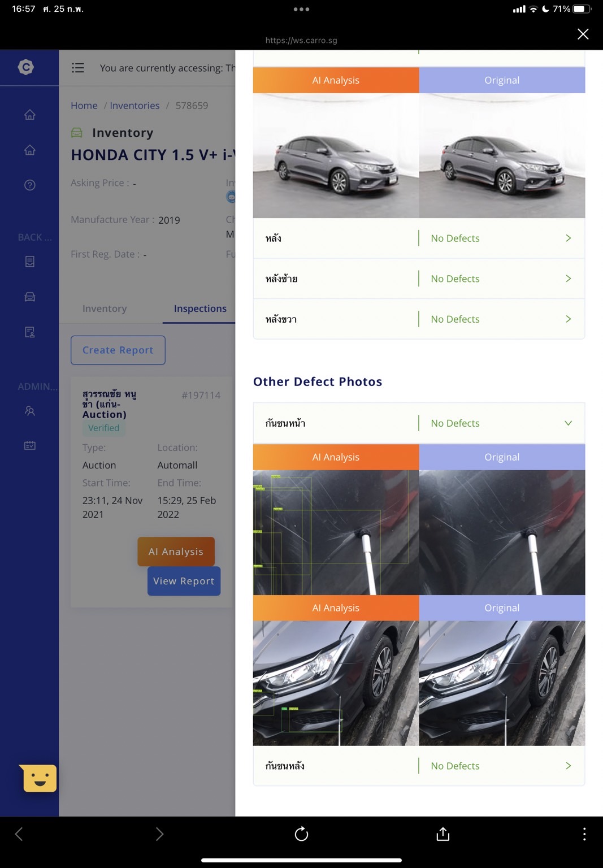This screenshot has width=603, height=868.
Task: Open the hamburger menu icon
Action: click(x=78, y=68)
